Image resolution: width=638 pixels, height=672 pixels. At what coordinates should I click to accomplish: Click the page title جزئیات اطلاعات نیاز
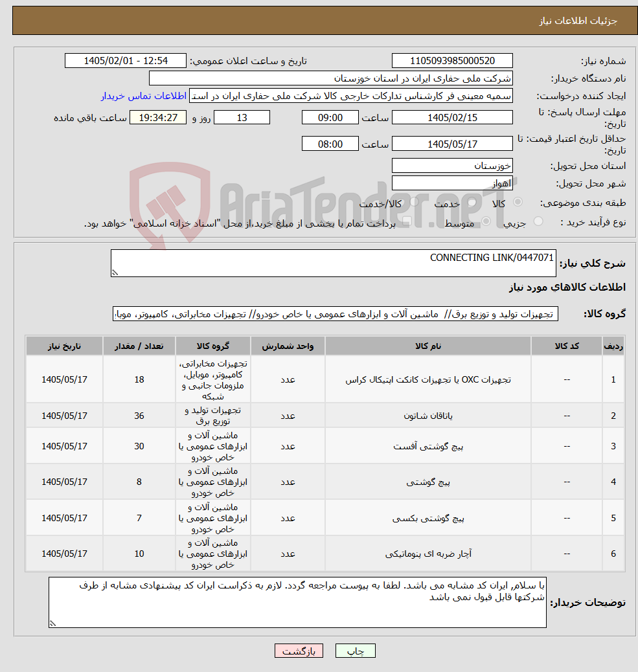pyautogui.click(x=578, y=21)
